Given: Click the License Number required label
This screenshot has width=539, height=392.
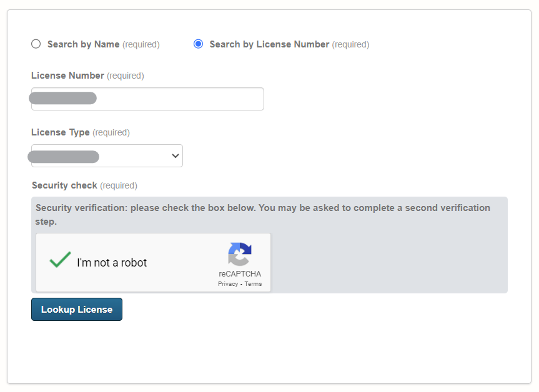Looking at the screenshot, I should tap(87, 75).
